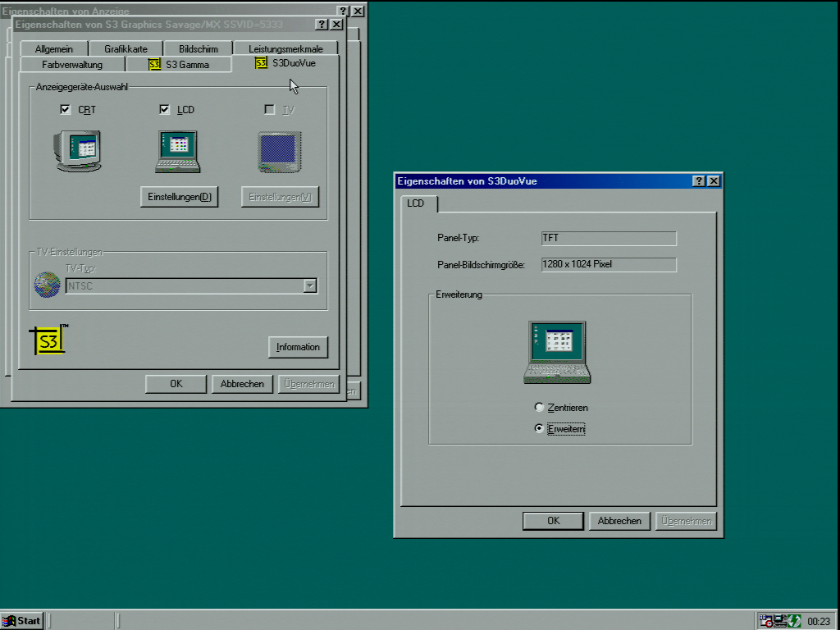840x630 pixels.
Task: Open the task scheduler tray icon
Action: point(765,621)
